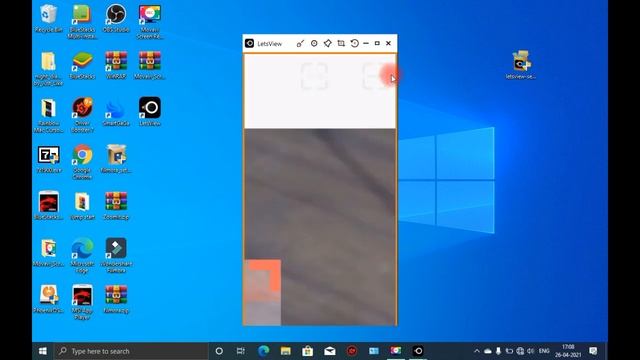Viewport: 640px width, 360px height.
Task: Select Rainbow Mac Cursor desktop file
Action: (49, 116)
